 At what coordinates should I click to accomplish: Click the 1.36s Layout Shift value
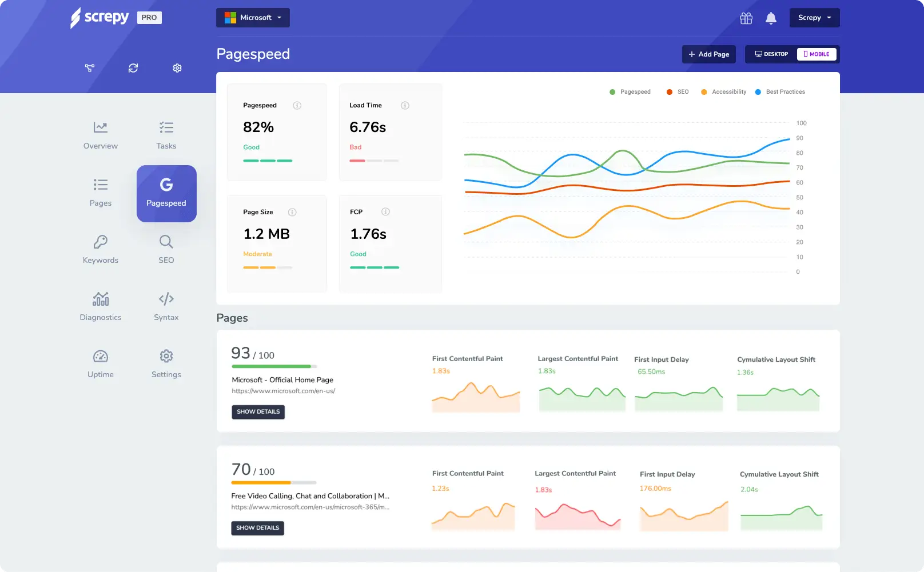(745, 373)
